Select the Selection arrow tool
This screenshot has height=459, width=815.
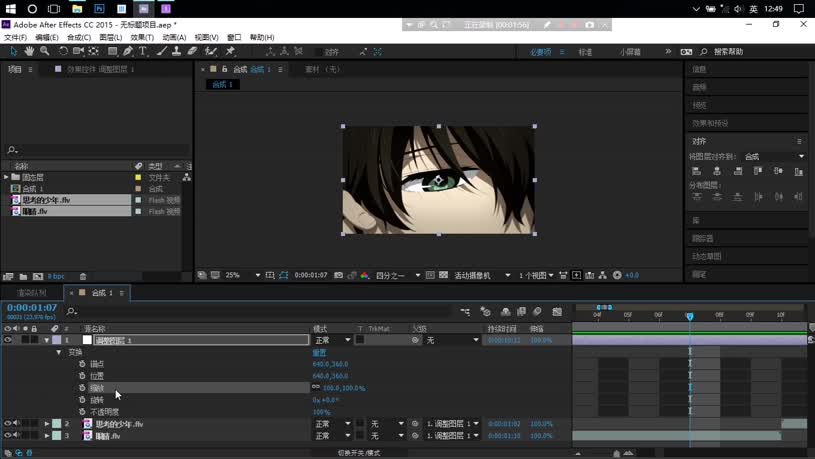click(x=14, y=51)
